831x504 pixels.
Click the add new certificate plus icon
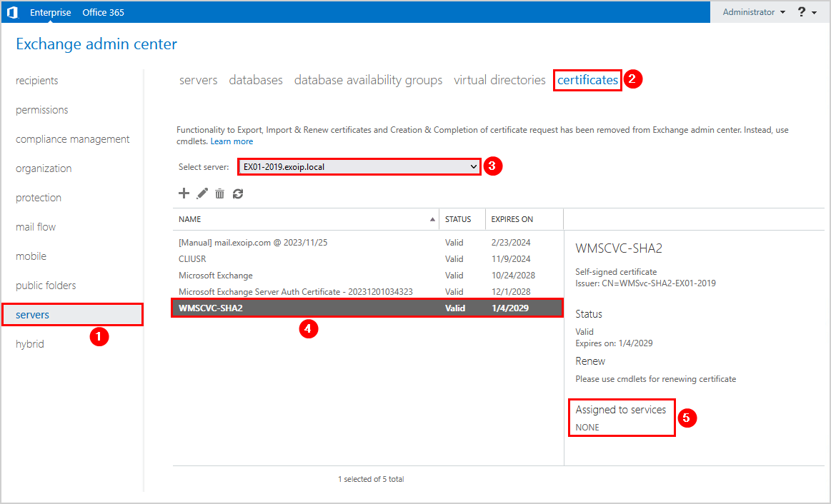coord(184,193)
